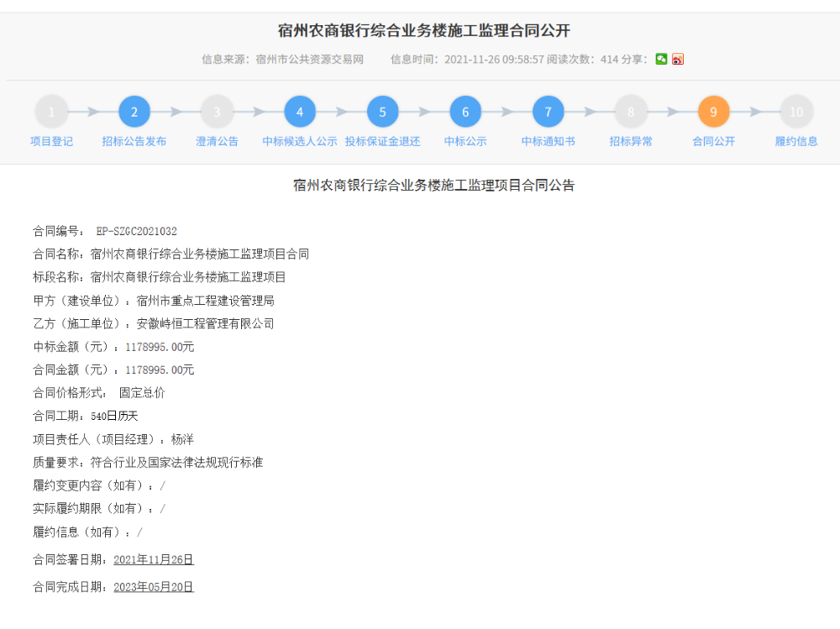
Task: Click project manager name 杨洋
Action: click(182, 439)
